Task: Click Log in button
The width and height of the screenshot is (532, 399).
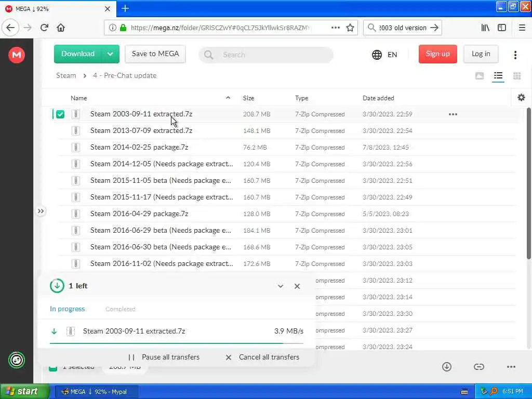Action: (481, 54)
